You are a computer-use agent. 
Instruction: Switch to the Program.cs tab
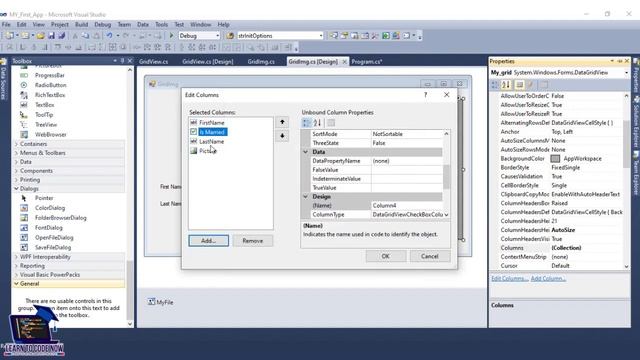(x=367, y=62)
